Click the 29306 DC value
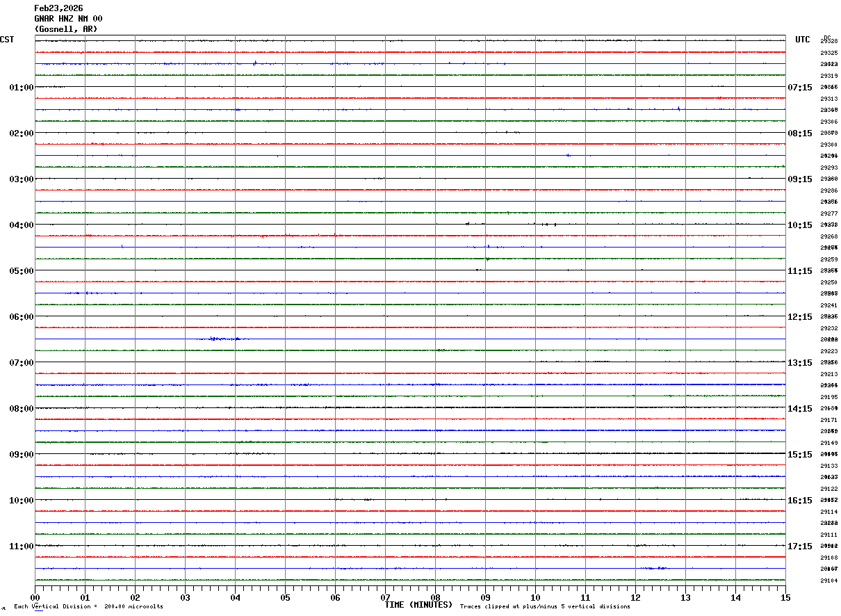The height and width of the screenshot is (616, 841). (x=828, y=122)
